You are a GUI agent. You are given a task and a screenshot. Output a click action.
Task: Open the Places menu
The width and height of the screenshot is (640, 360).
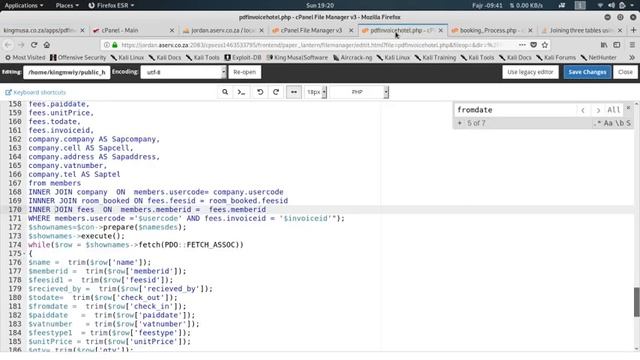[67, 5]
